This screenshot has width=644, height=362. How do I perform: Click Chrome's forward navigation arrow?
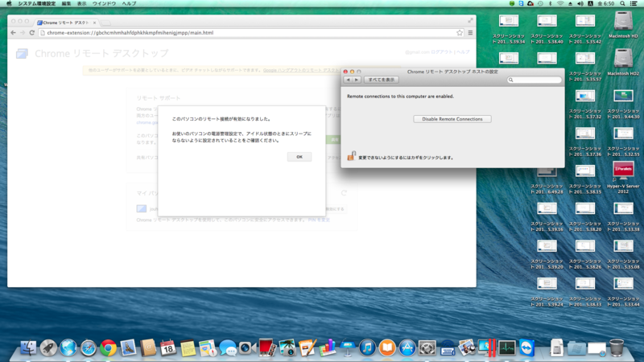[23, 33]
